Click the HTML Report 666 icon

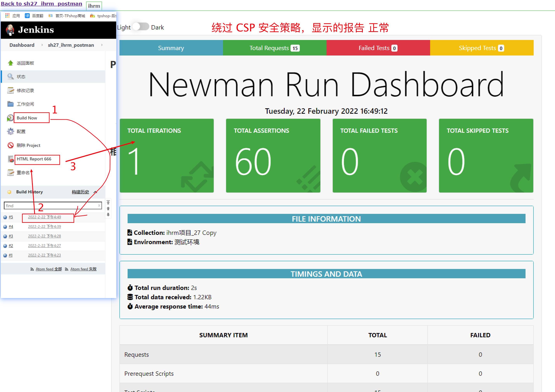pyautogui.click(x=11, y=159)
